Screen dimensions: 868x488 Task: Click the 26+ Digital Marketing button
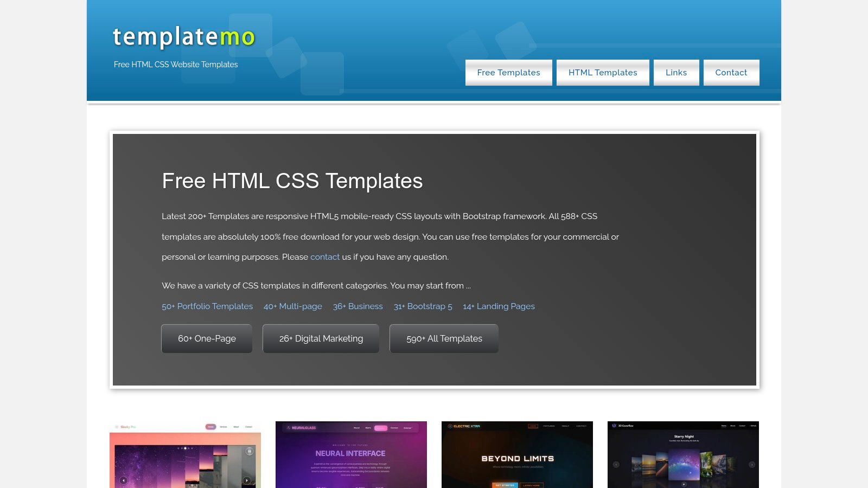point(321,339)
